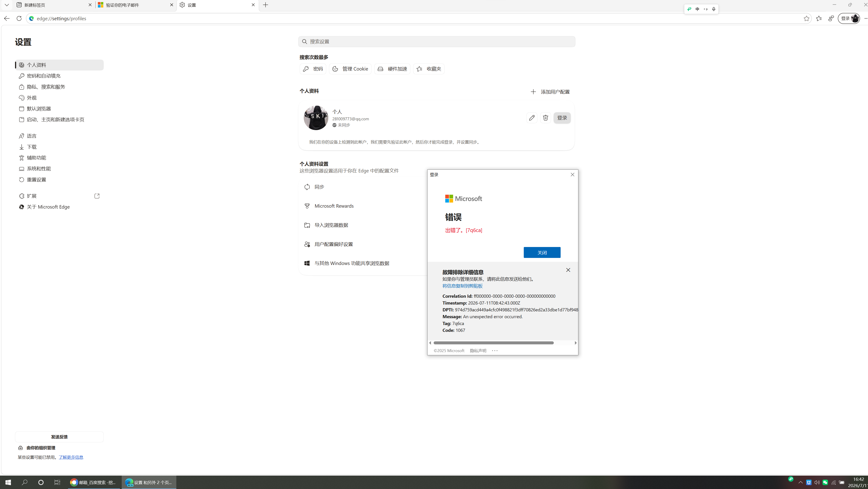The width and height of the screenshot is (868, 489).
Task: Click the 管理 Cookie suggestion chip
Action: (350, 69)
